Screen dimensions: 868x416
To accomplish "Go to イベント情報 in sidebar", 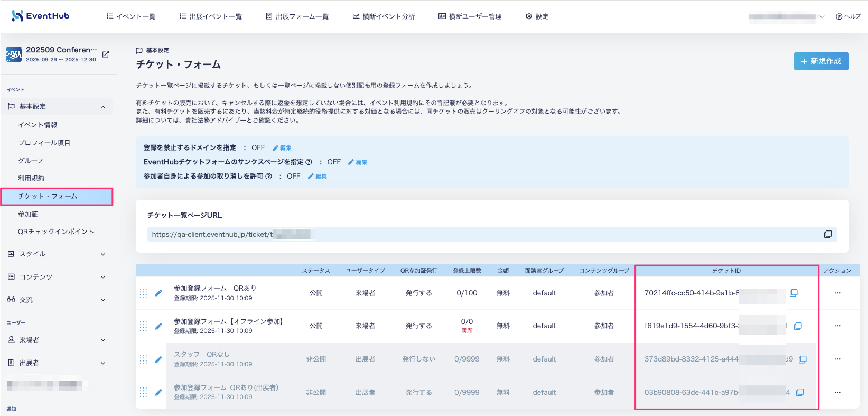I will 38,125.
